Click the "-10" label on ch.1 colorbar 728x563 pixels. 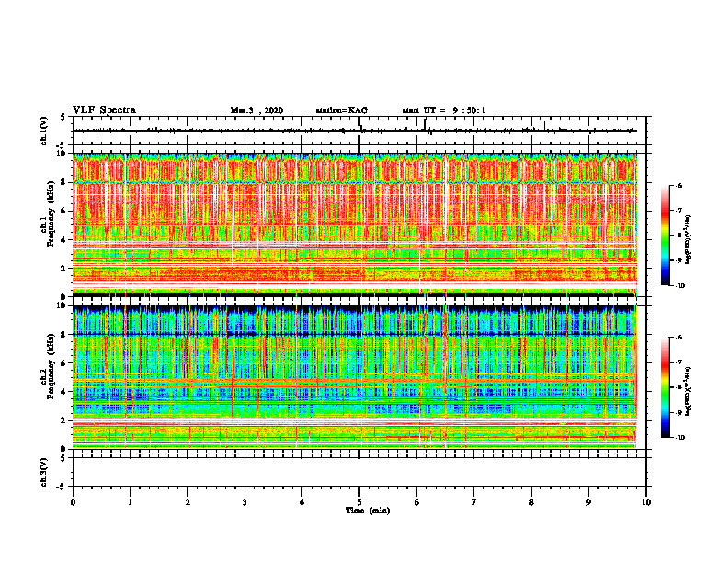point(679,286)
